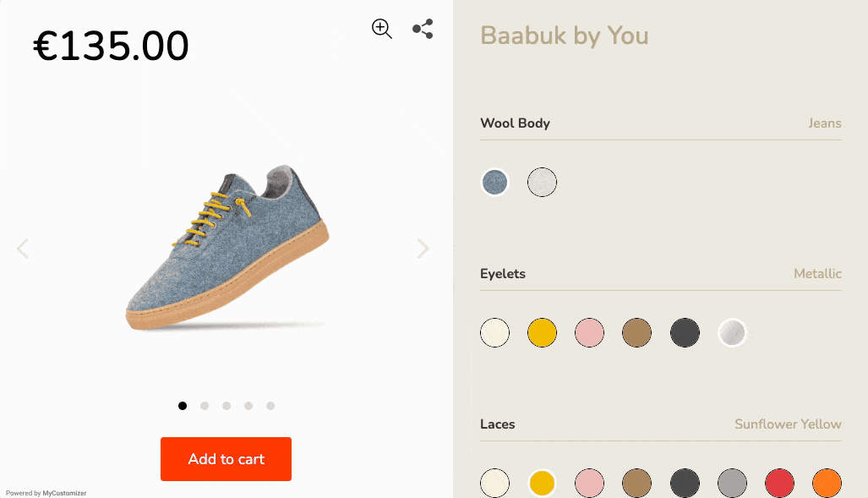Viewport: 868px width, 498px height.
Task: Choose the Metallic eyelets swatch
Action: (732, 332)
